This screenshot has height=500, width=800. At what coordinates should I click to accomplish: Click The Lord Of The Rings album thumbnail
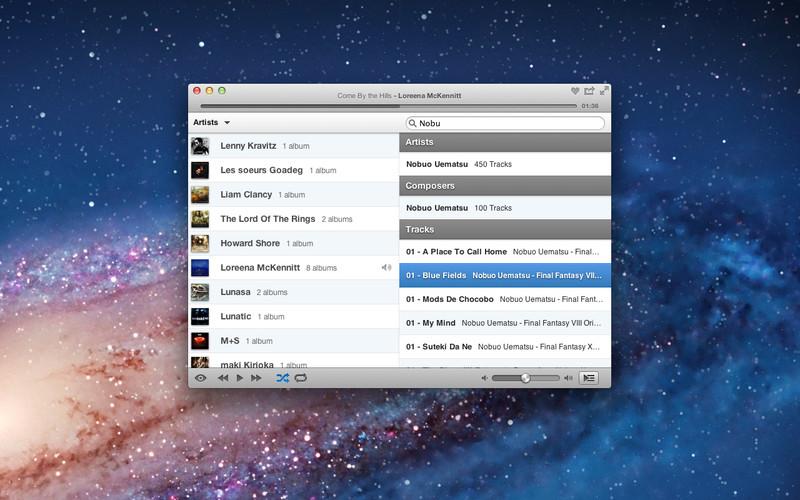200,219
